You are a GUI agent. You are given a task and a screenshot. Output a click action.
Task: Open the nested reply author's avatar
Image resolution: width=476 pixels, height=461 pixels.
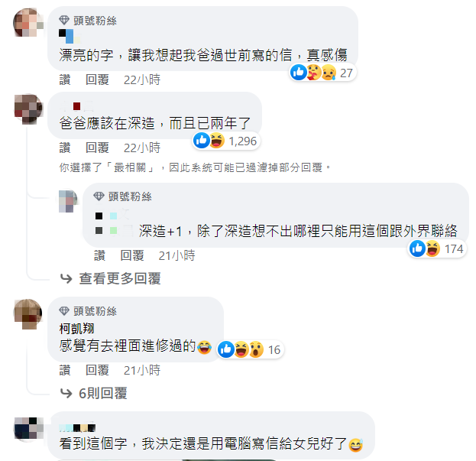68,201
